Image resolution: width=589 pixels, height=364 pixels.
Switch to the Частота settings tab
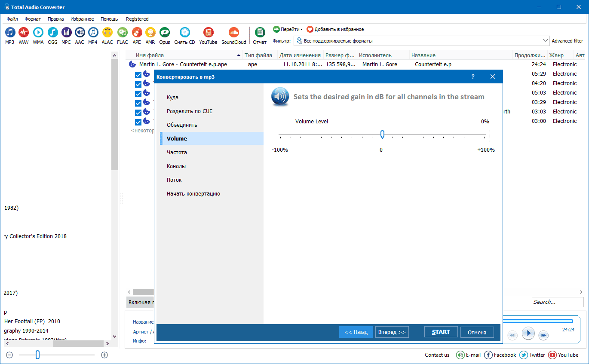pos(177,153)
